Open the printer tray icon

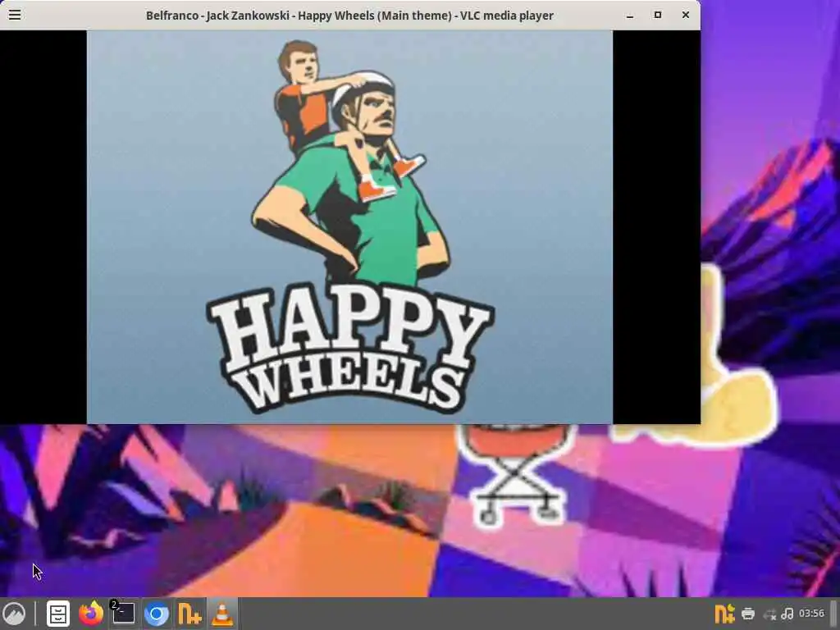[x=748, y=614]
